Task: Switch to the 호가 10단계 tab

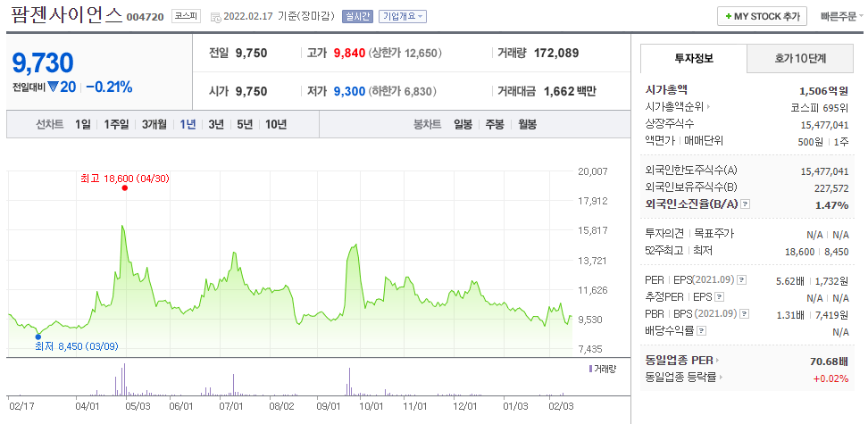Action: point(800,59)
